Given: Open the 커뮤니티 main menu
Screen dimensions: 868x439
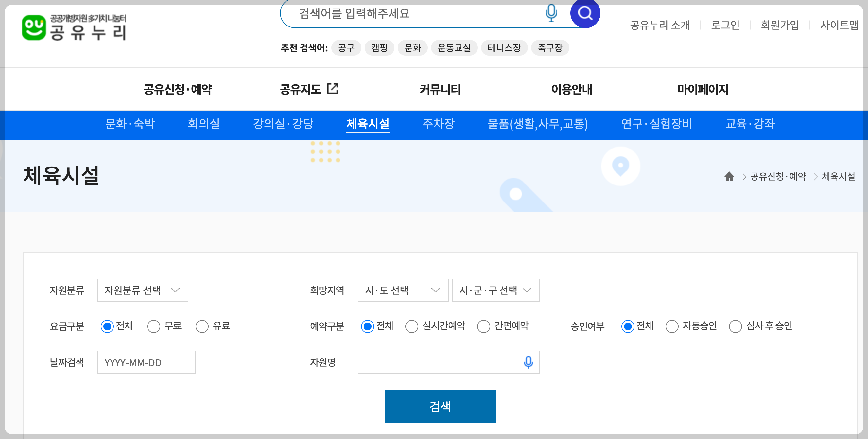Looking at the screenshot, I should (440, 89).
